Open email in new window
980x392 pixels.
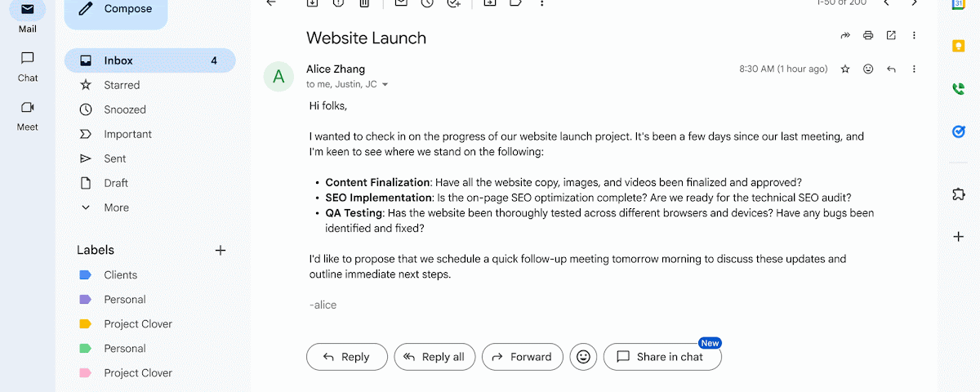(x=891, y=36)
